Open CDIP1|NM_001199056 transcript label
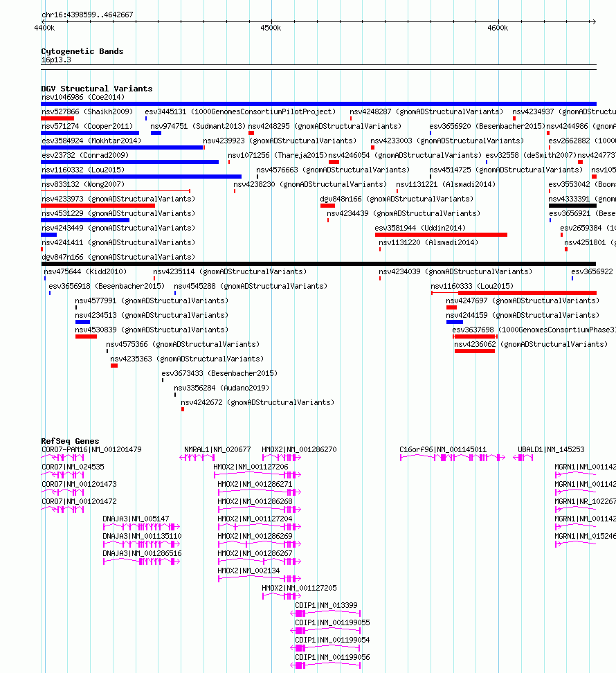The image size is (616, 673). 332,658
